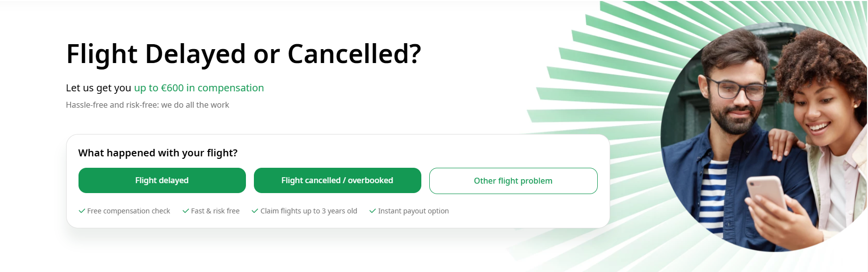Click What happened with your flight? title
The width and height of the screenshot is (868, 272).
click(x=158, y=153)
